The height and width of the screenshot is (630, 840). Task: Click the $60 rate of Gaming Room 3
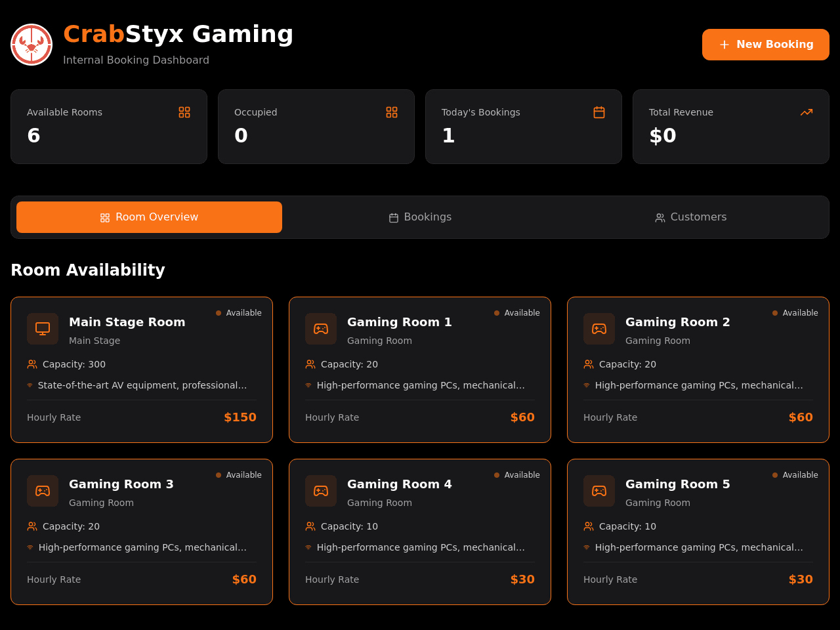pos(244,579)
